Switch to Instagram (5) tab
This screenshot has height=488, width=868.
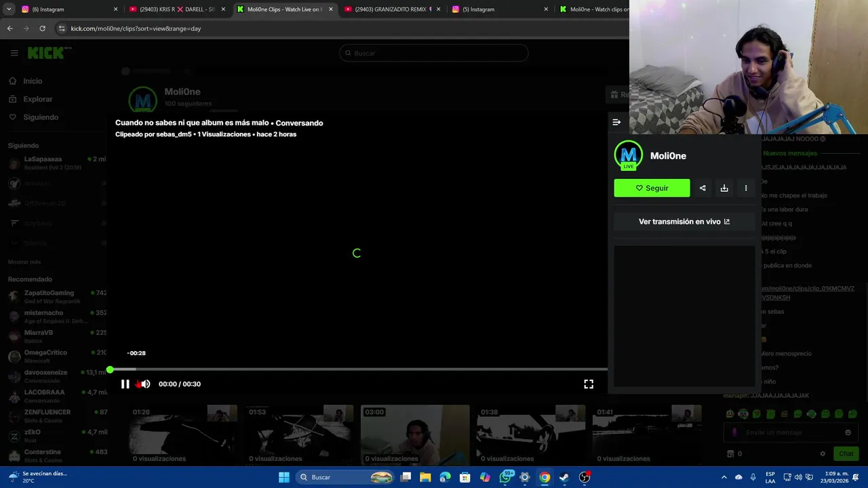[500, 9]
